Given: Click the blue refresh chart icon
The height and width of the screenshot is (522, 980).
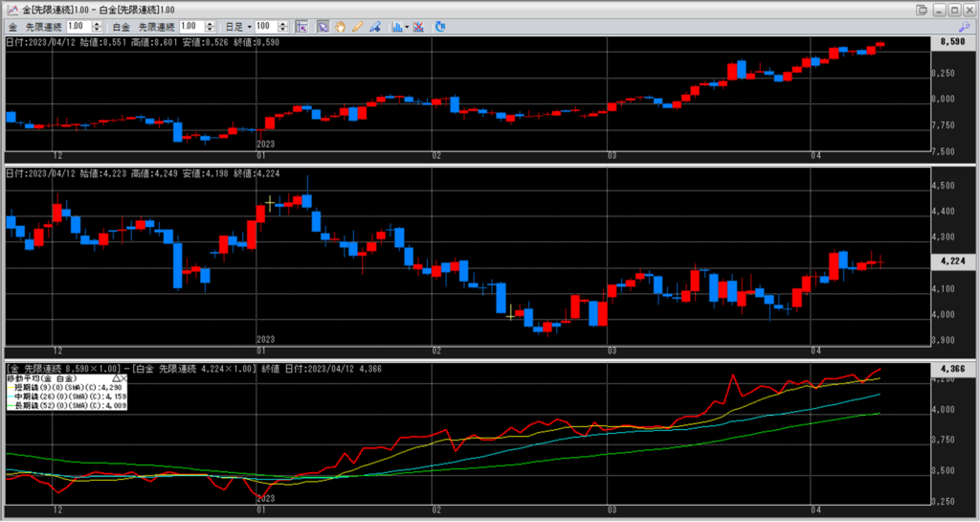Looking at the screenshot, I should tap(439, 27).
